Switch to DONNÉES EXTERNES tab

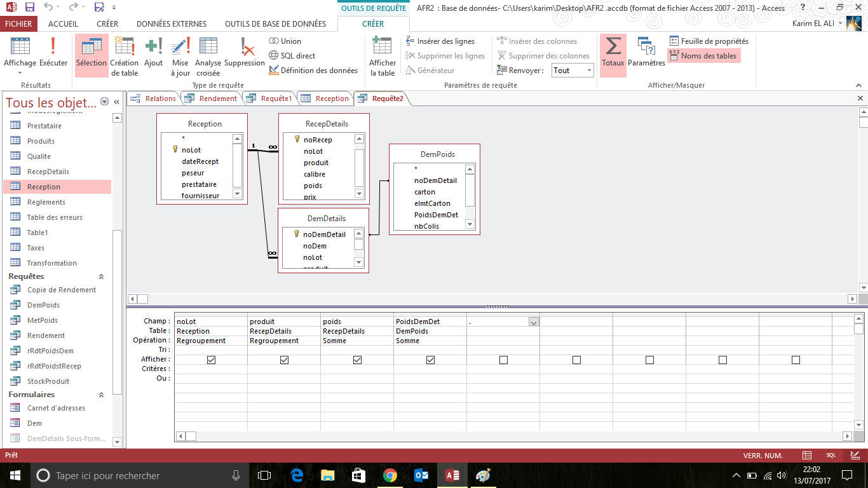click(172, 24)
